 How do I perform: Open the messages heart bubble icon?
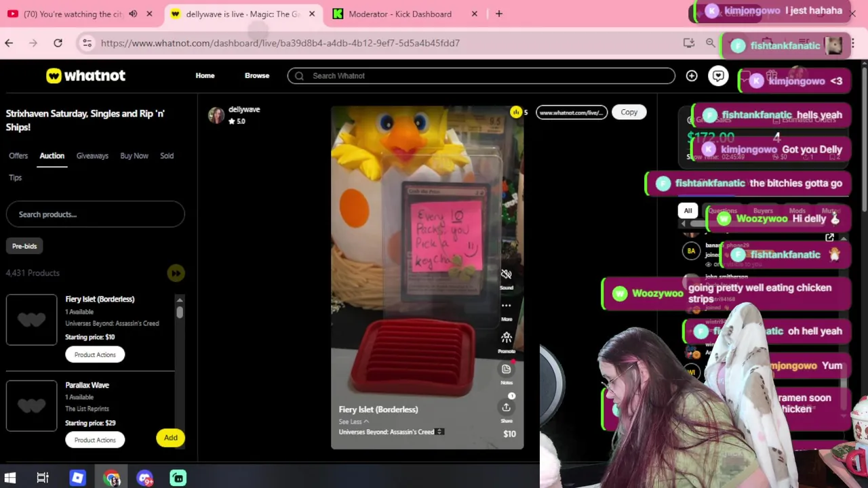(x=718, y=76)
